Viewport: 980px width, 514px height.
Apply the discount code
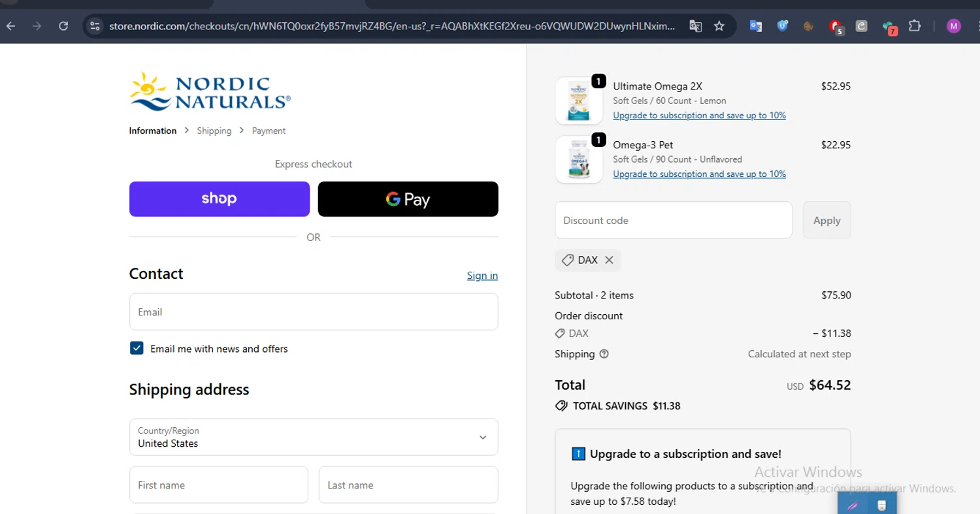[827, 220]
